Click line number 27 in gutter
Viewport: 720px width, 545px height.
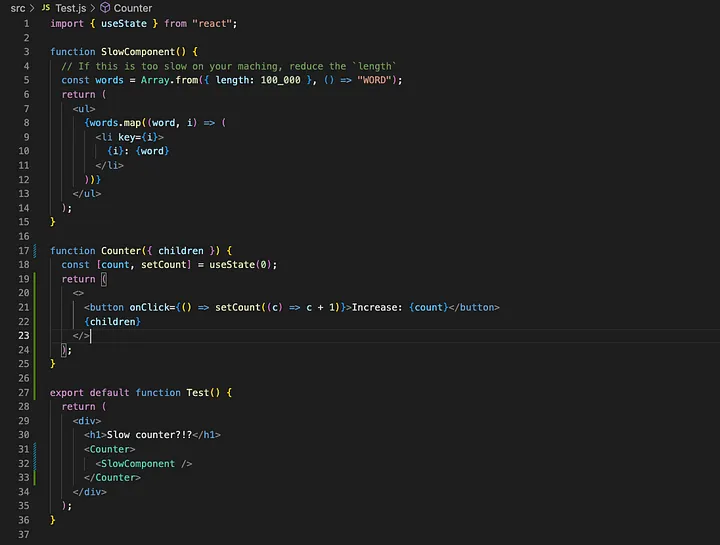(x=23, y=393)
